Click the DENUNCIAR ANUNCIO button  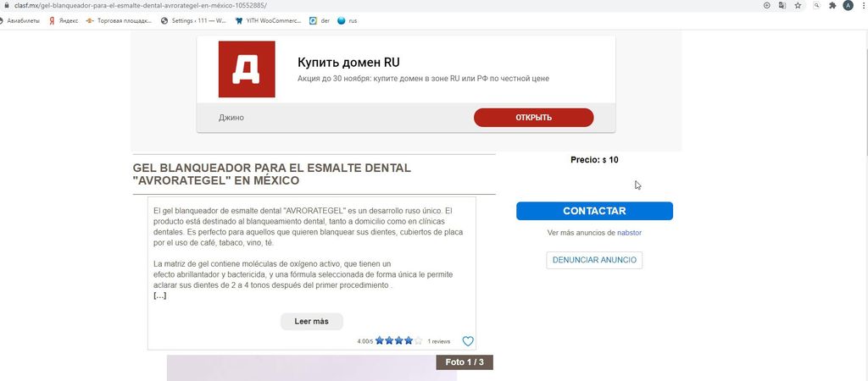tap(594, 260)
